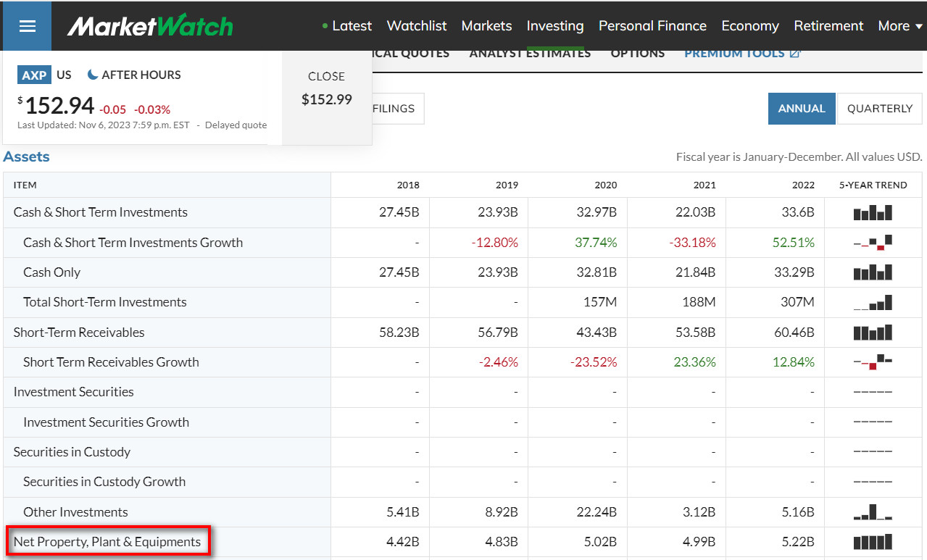Image resolution: width=927 pixels, height=560 pixels.
Task: Go to MarketWatch home via logo
Action: [x=150, y=26]
